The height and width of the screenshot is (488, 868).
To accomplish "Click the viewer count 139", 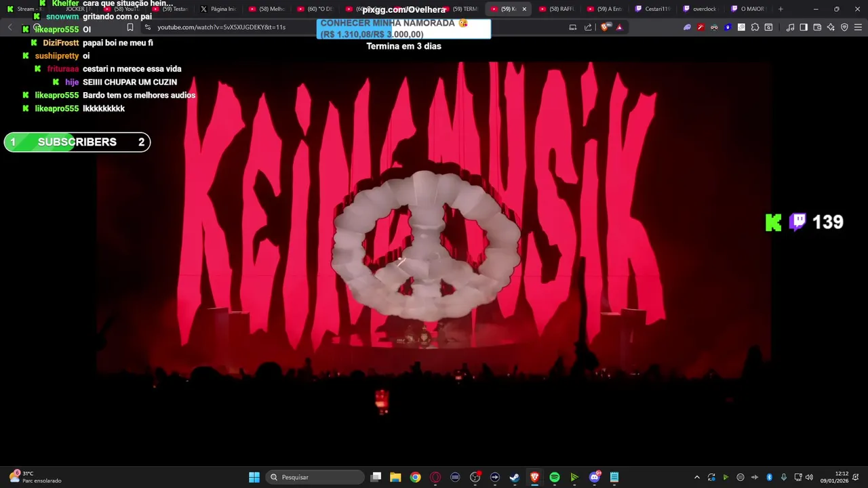I will (827, 222).
